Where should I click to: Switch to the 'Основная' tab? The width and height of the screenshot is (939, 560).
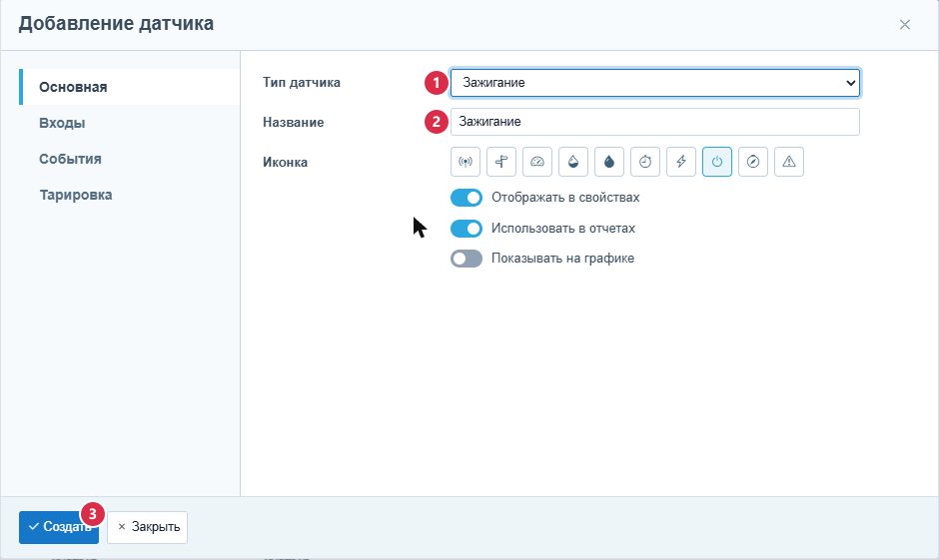(129, 87)
